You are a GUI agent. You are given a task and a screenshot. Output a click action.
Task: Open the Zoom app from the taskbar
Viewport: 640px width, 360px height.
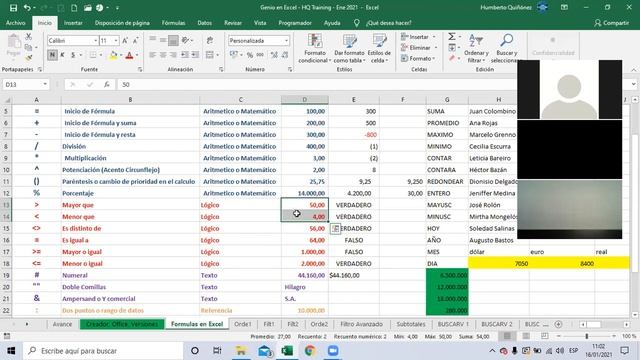coord(333,351)
